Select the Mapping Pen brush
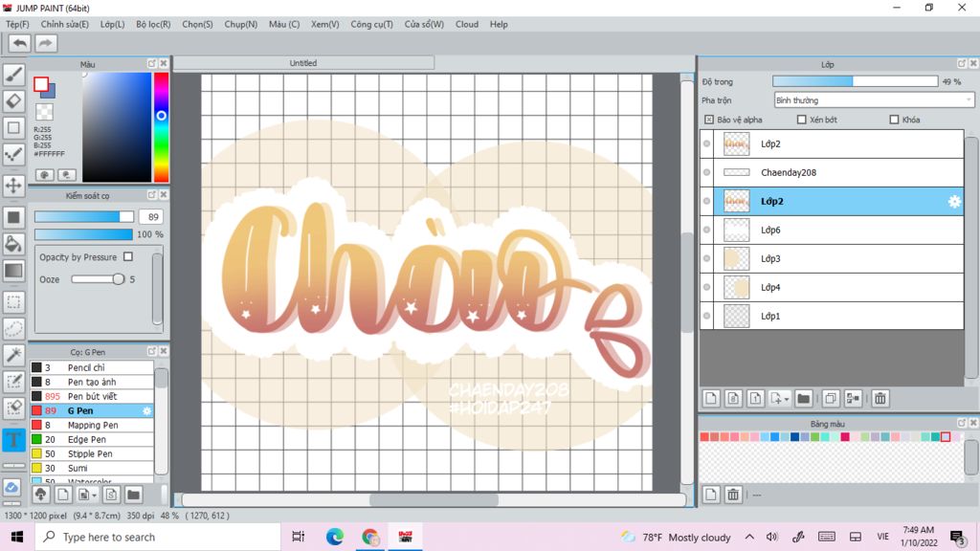 (x=92, y=425)
